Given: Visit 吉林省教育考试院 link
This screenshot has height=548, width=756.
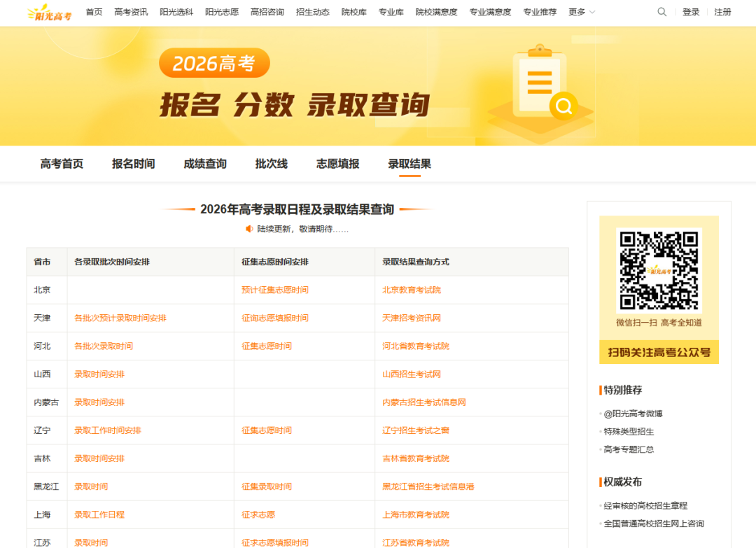Looking at the screenshot, I should [x=416, y=458].
